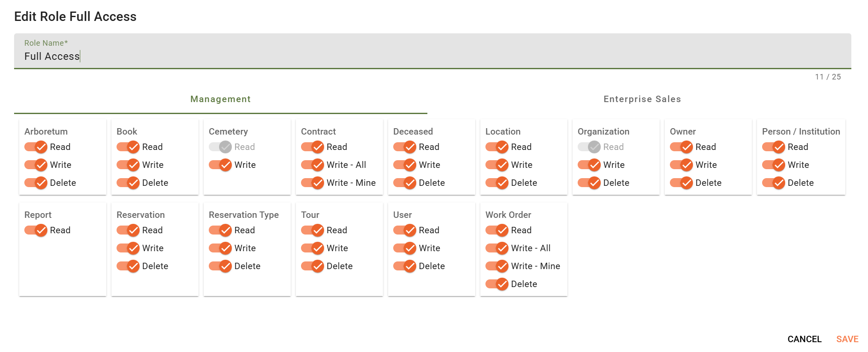Viewport: 868px width, 352px height.
Task: Toggle Arboretum Read permission switch
Action: (x=36, y=147)
